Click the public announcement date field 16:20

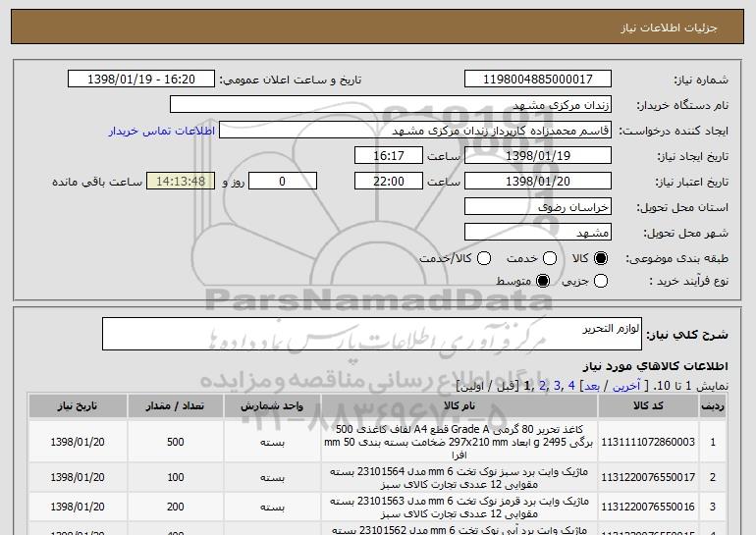141,79
